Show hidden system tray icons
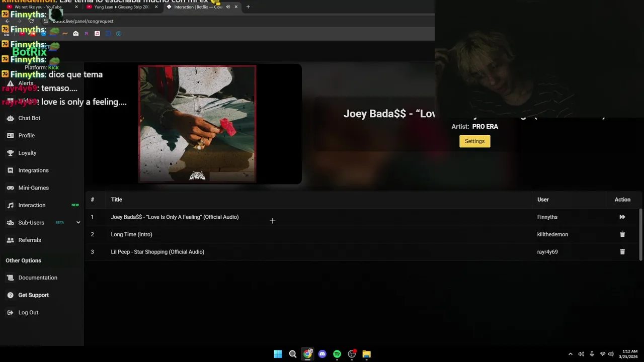644x362 pixels. point(570,354)
